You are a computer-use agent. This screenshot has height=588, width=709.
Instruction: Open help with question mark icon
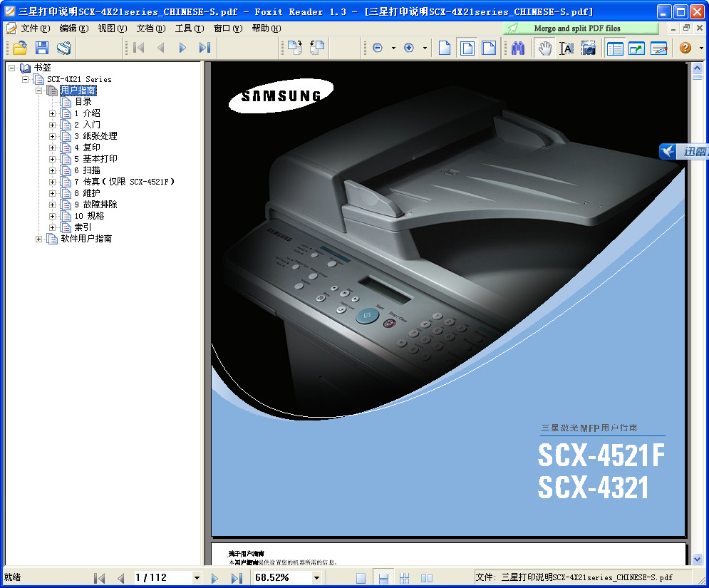(685, 48)
